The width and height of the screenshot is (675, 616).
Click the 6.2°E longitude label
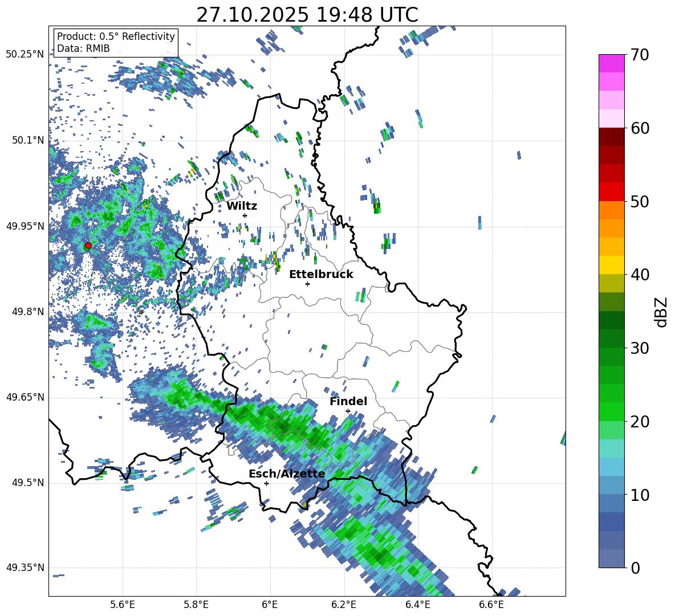(344, 605)
